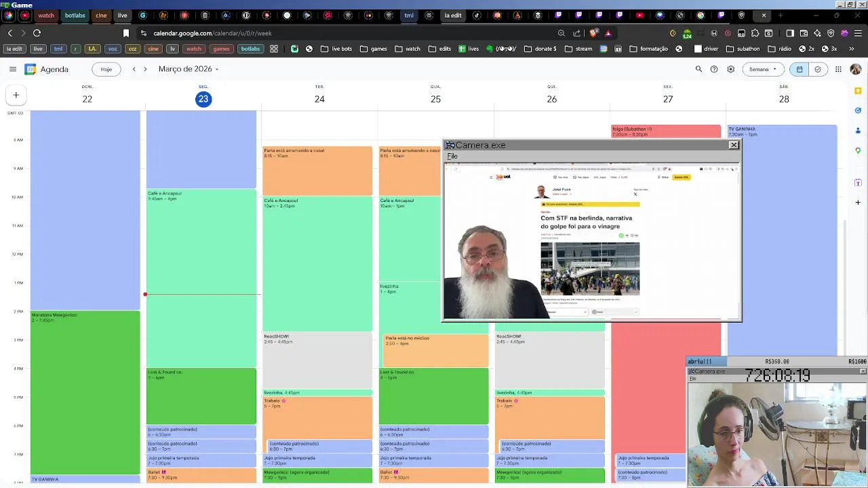868x488 pixels.
Task: Click the Google Calendar logo icon
Action: [x=31, y=69]
